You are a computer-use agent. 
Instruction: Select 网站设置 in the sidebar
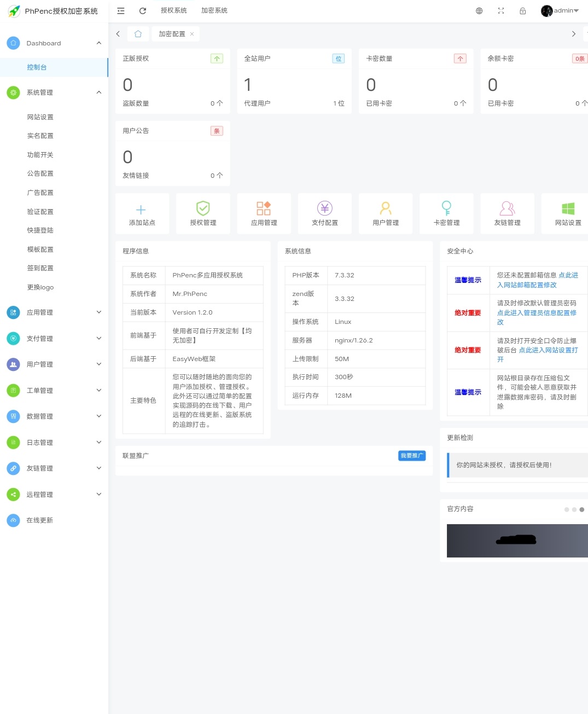click(x=40, y=117)
